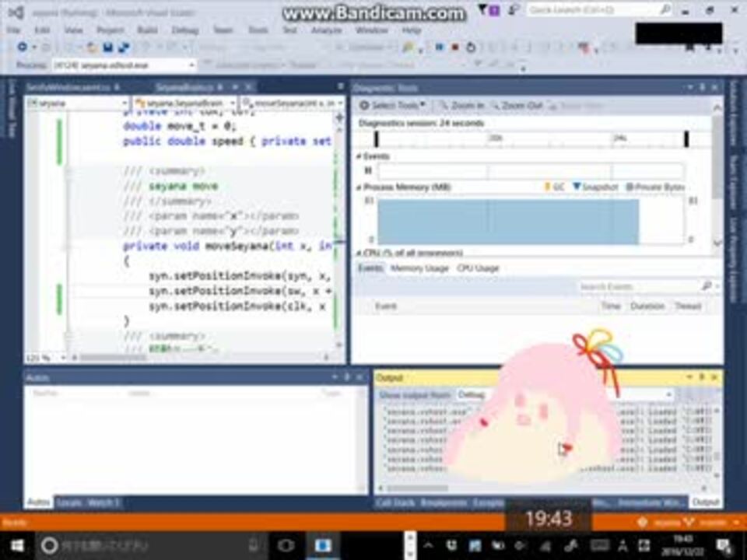The width and height of the screenshot is (747, 560).
Task: Open Task View on the taskbar
Action: (x=286, y=544)
